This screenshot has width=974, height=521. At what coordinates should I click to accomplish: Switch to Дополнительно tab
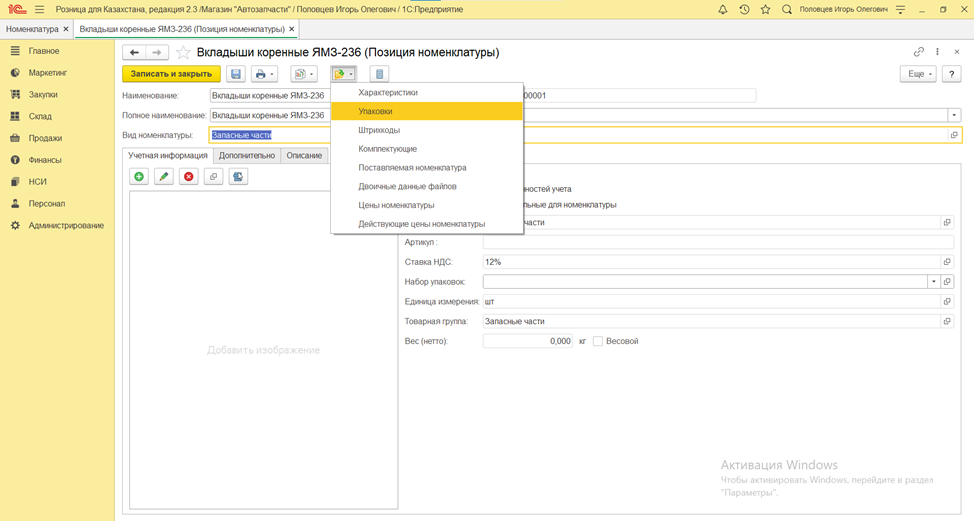tap(247, 156)
